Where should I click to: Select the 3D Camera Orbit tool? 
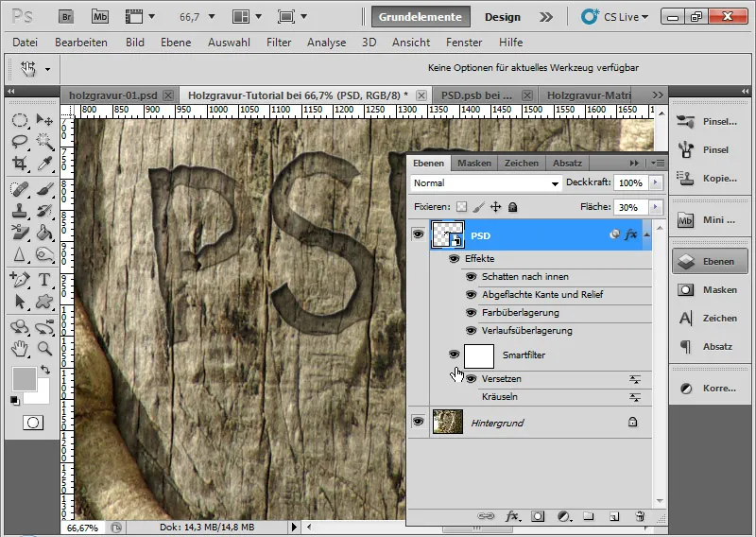coord(44,327)
